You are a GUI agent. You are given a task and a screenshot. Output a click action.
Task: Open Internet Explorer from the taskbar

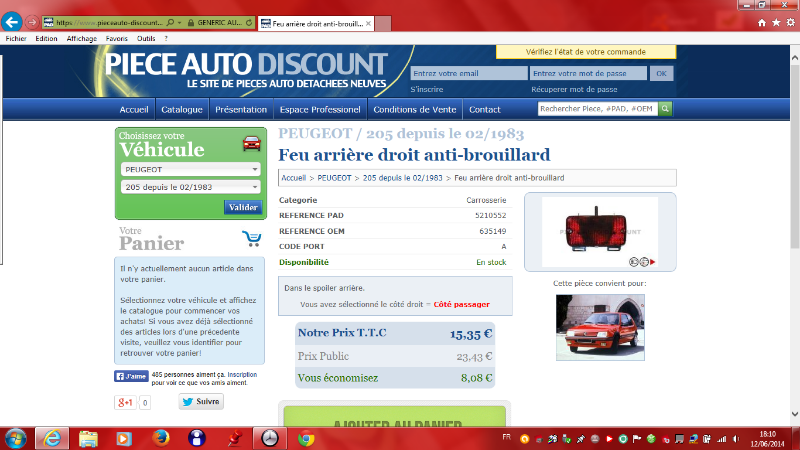click(52, 438)
